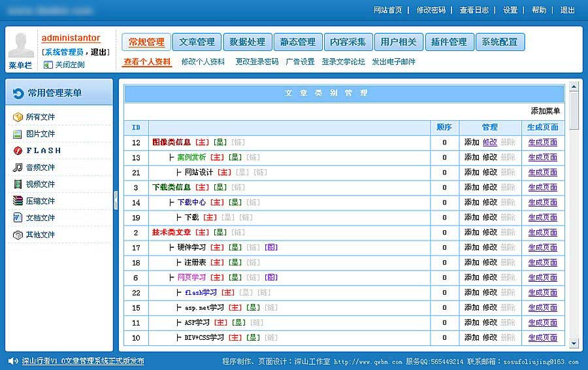Click the 压缩文件 archive icon

[x=18, y=201]
